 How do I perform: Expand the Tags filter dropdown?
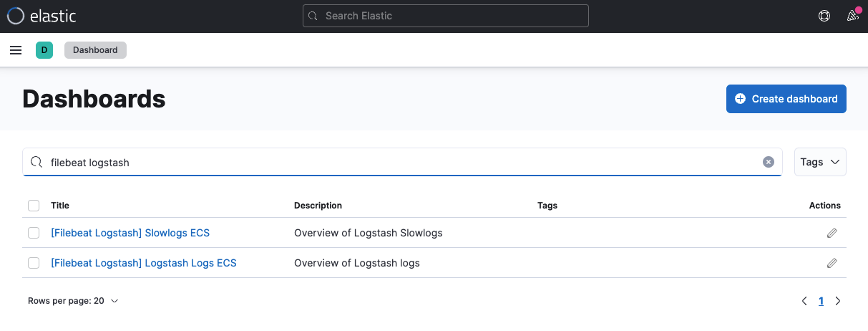tap(820, 162)
